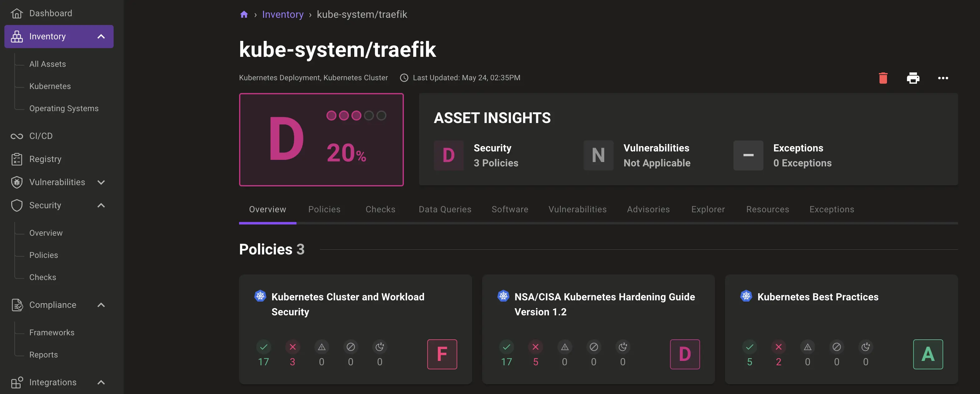Click Last Updated: May 24, 02:35PM text
980x394 pixels.
pos(466,78)
